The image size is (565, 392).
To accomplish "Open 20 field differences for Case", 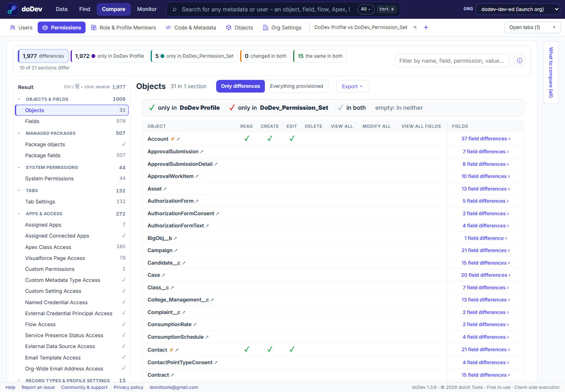I will point(486,275).
